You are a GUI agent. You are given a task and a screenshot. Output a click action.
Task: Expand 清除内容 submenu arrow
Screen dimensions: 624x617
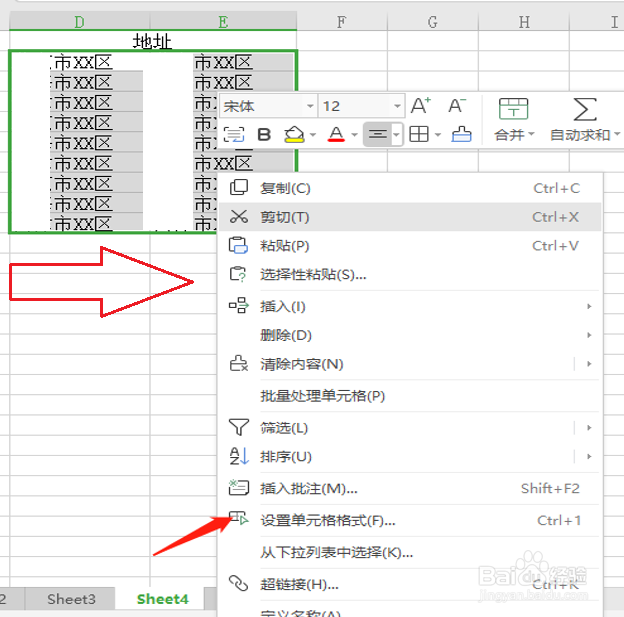589,364
